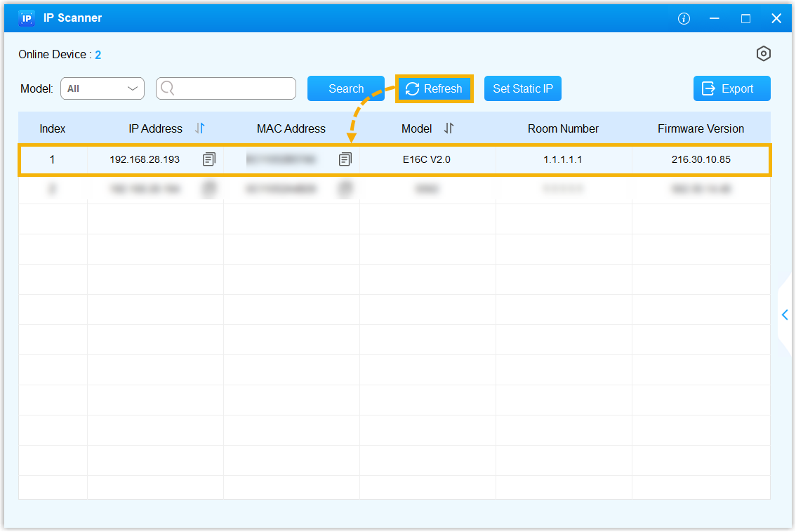Select the second device row
The height and width of the screenshot is (532, 796).
(426, 189)
